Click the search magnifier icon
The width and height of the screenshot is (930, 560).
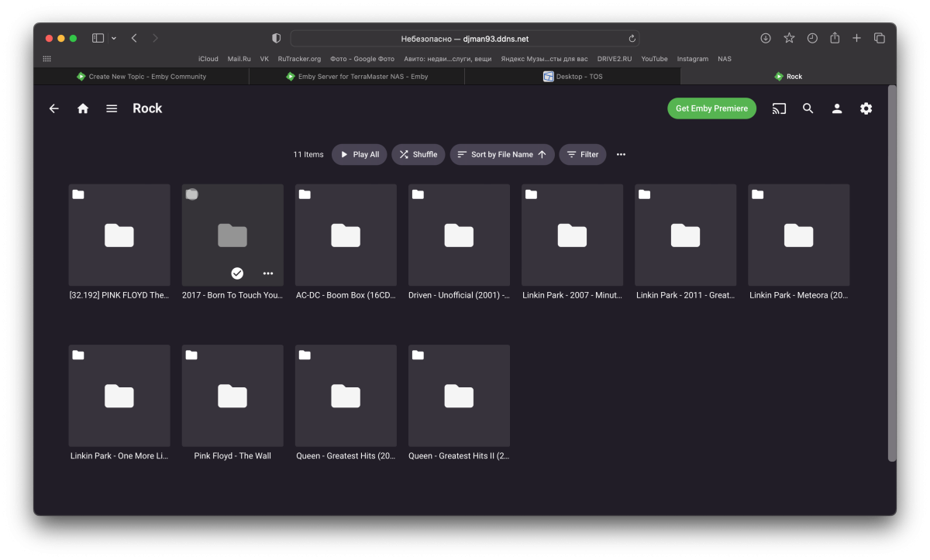[x=808, y=108]
